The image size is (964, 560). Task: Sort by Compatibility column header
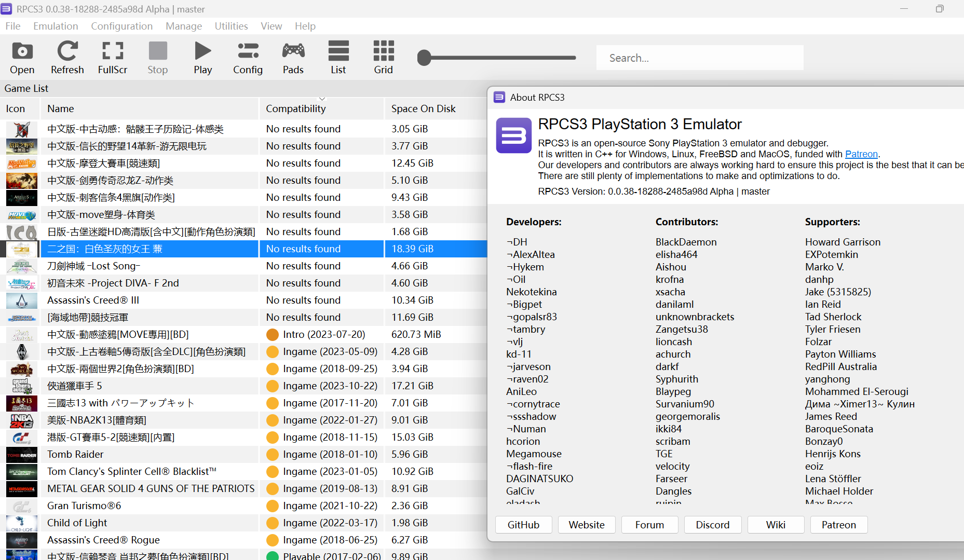296,108
